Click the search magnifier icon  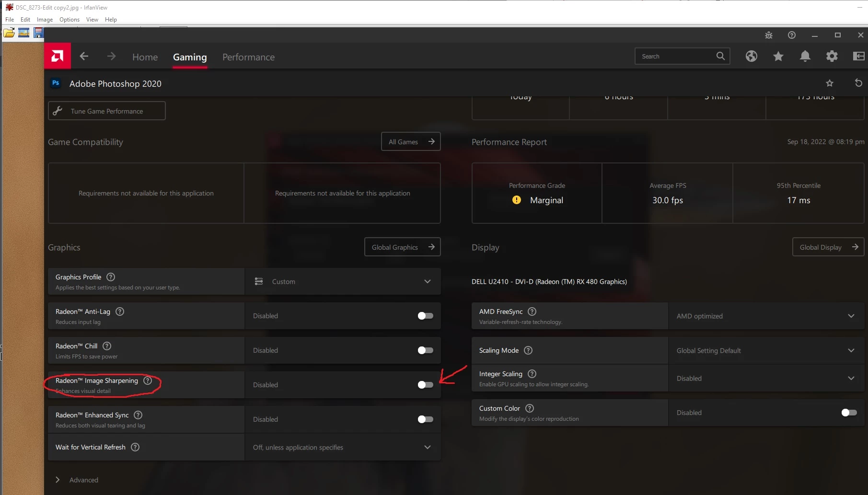(720, 56)
